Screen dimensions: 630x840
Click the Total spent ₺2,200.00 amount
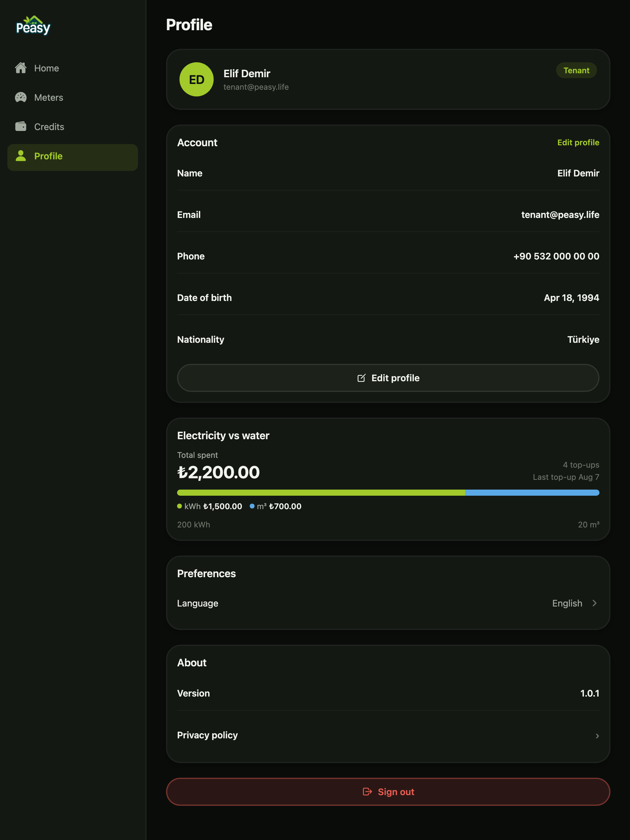click(218, 472)
